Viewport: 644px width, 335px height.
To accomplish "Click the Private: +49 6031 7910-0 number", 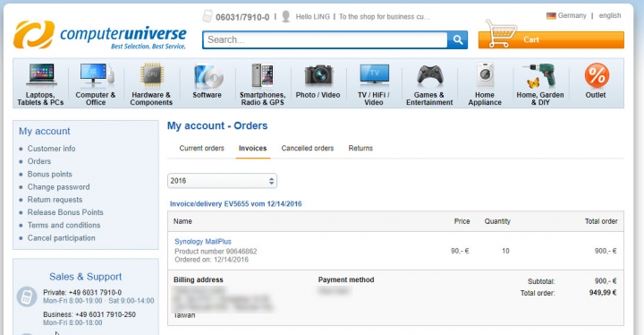I will coord(82,293).
